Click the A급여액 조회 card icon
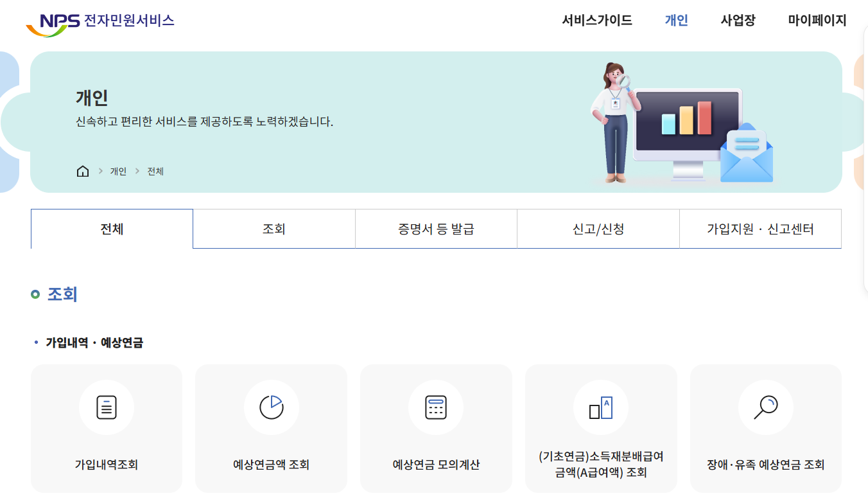The height and width of the screenshot is (498, 868). 601,407
